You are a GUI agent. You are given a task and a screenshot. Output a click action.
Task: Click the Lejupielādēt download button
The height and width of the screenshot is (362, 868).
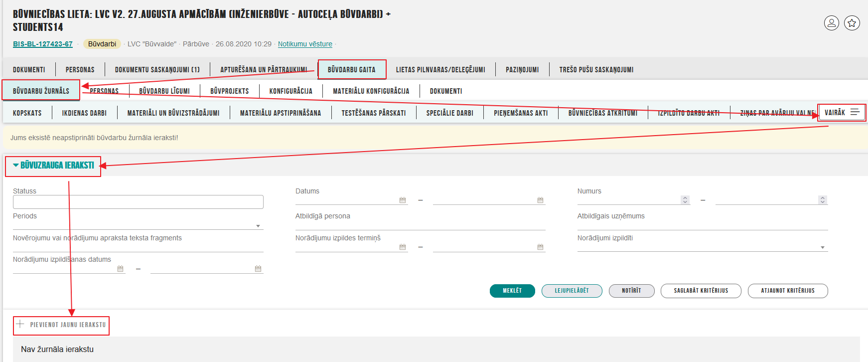(x=572, y=291)
